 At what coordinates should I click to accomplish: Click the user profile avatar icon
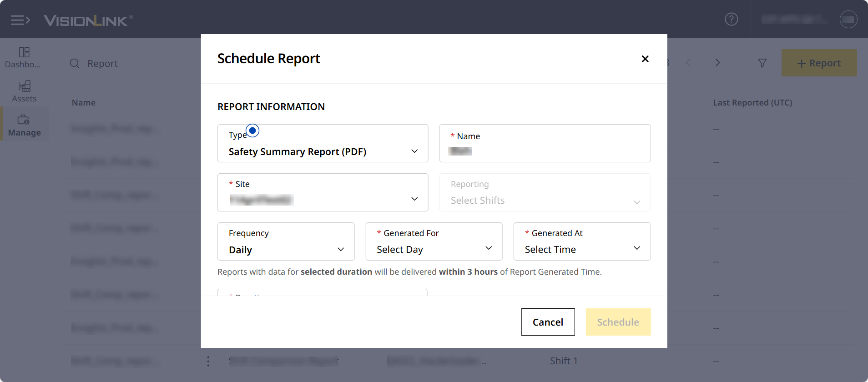point(848,19)
